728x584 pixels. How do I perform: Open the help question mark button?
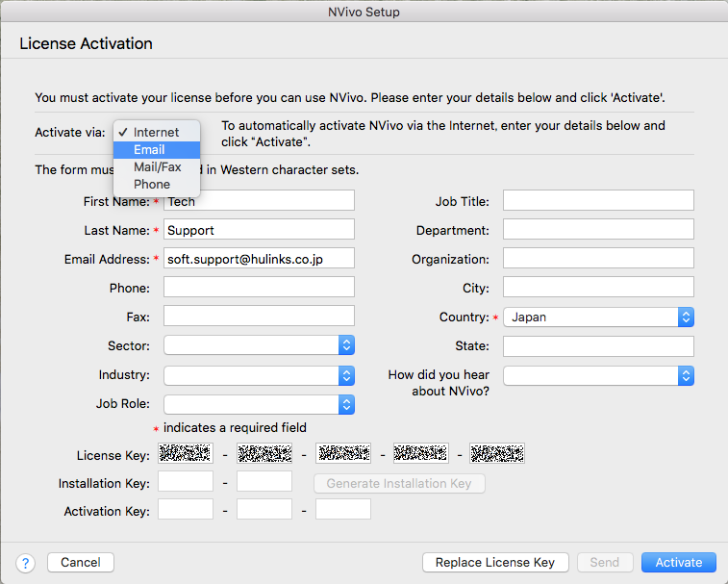[26, 563]
